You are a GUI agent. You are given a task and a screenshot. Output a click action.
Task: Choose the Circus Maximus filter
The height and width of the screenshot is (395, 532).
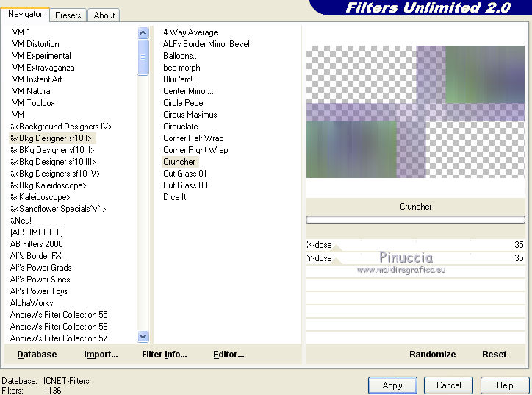(x=190, y=115)
